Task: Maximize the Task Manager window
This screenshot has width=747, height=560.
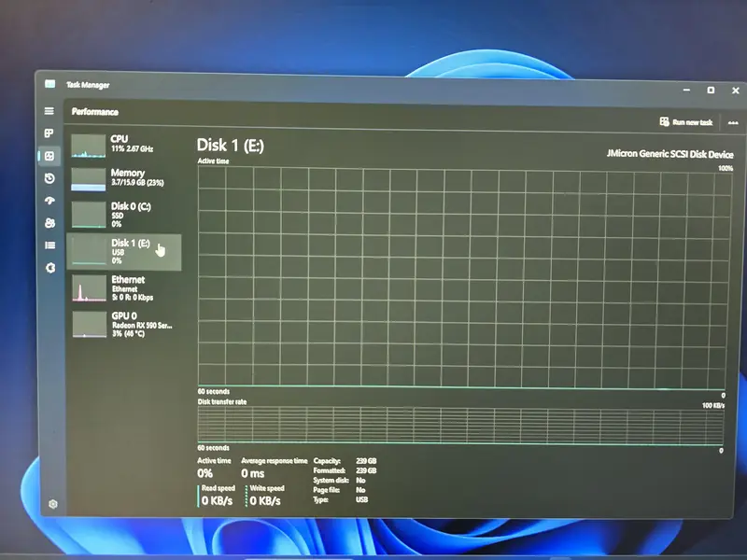Action: [x=711, y=90]
